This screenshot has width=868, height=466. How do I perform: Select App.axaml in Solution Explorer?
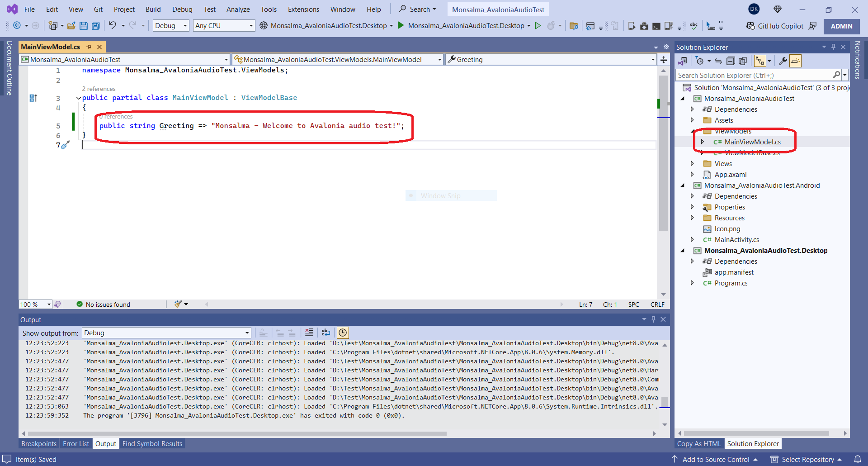click(x=730, y=174)
